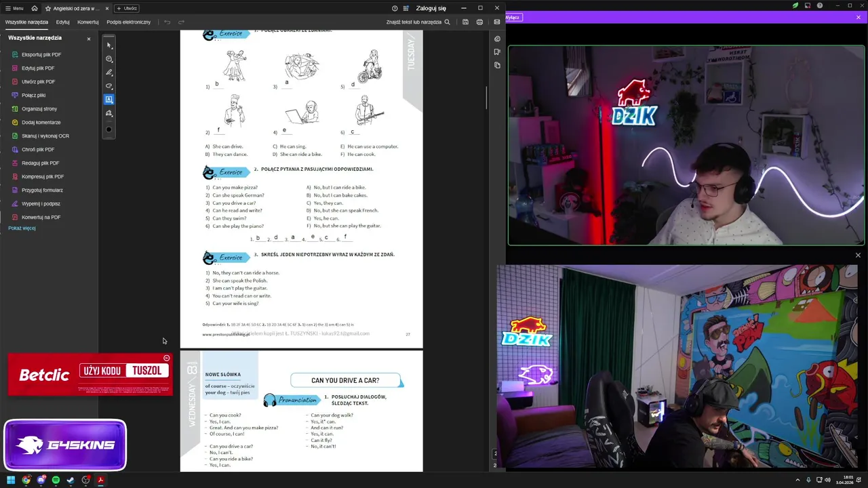Open the Edytuj menu tab

click(x=63, y=22)
